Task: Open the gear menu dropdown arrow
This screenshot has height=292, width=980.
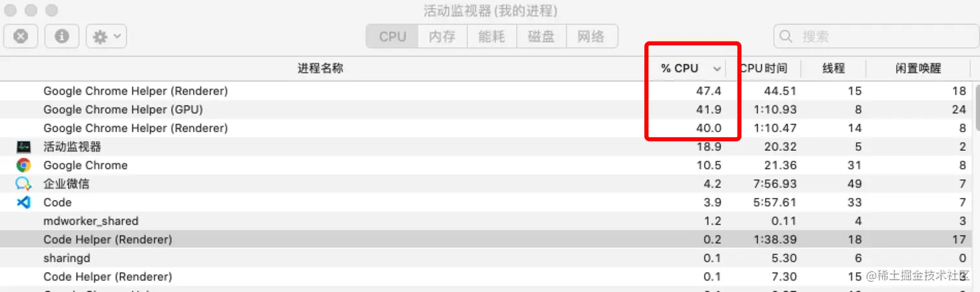Action: 117,37
